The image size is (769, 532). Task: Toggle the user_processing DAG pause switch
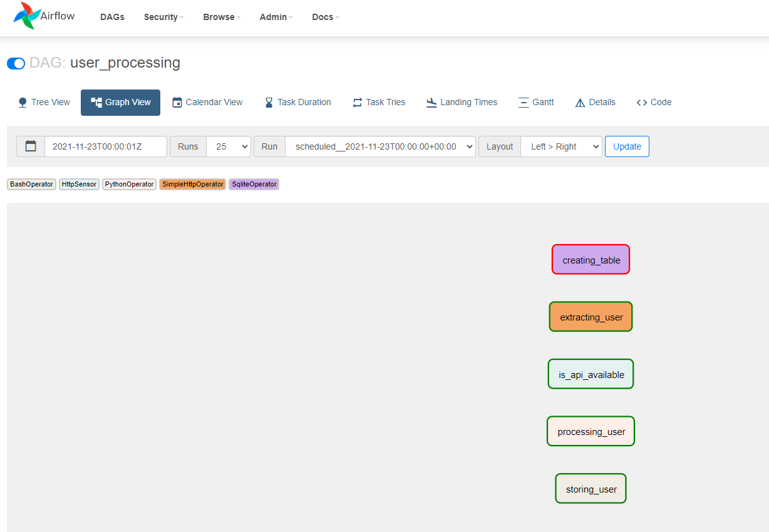pos(16,63)
